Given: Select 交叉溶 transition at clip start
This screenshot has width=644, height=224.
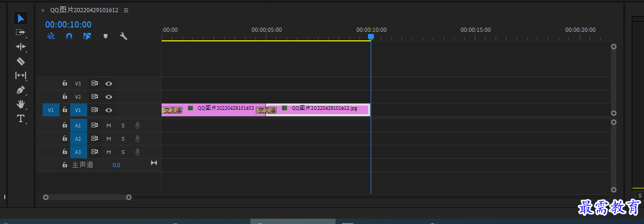Looking at the screenshot, I should [172, 110].
